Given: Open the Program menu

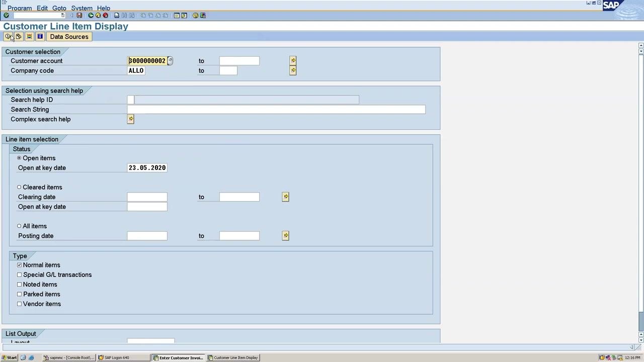Looking at the screenshot, I should (20, 8).
